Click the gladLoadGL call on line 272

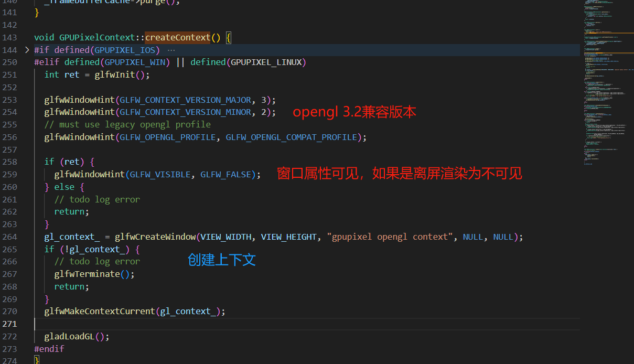[69, 336]
